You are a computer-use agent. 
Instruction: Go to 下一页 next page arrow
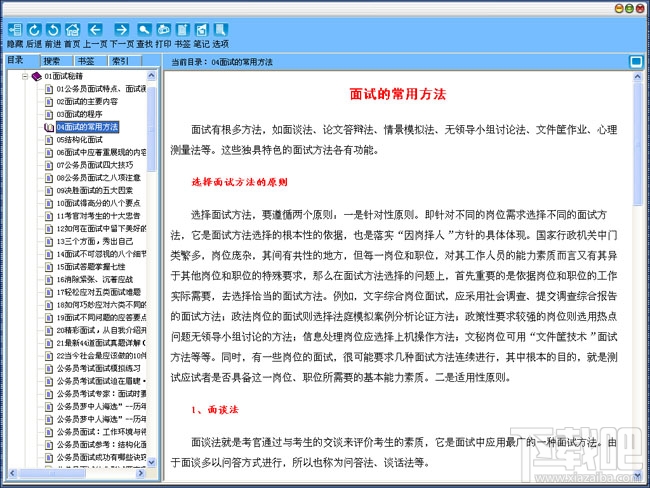pos(121,30)
